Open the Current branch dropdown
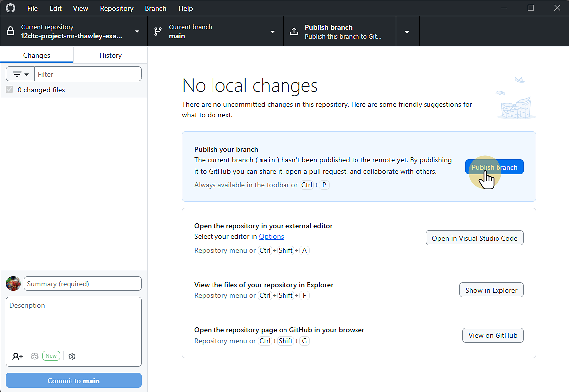The image size is (569, 392). tap(272, 31)
